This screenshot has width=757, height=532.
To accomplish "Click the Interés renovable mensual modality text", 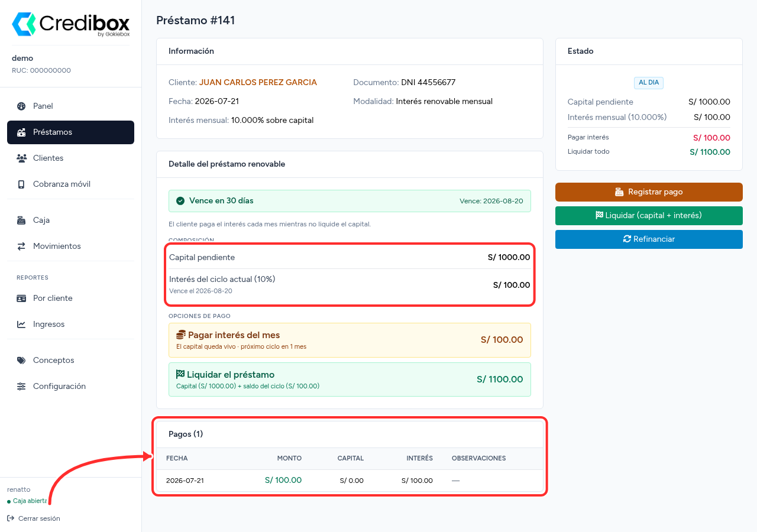I will [444, 102].
